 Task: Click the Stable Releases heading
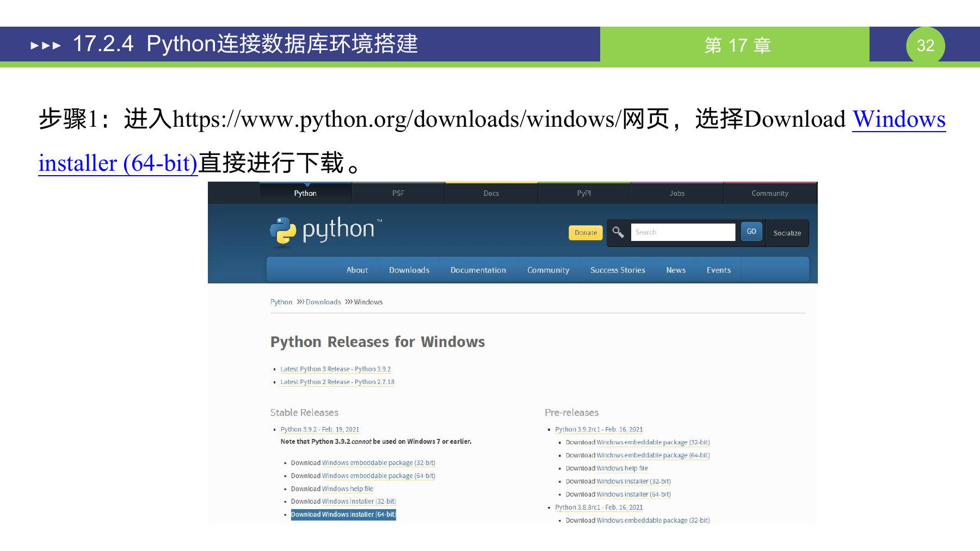point(304,412)
